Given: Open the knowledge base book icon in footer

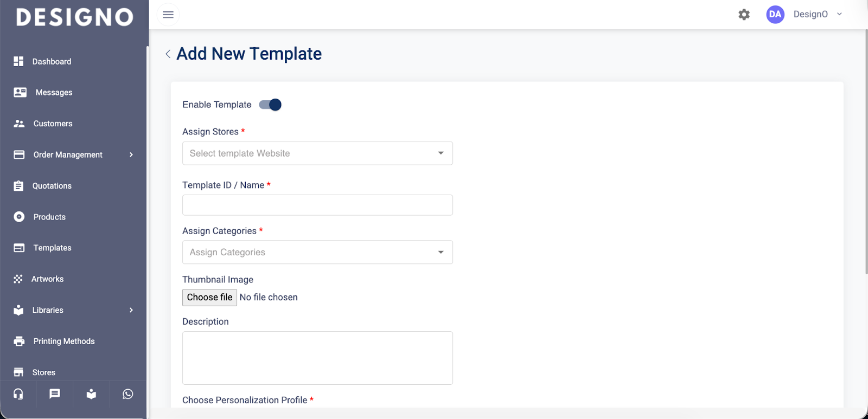Looking at the screenshot, I should 91,394.
